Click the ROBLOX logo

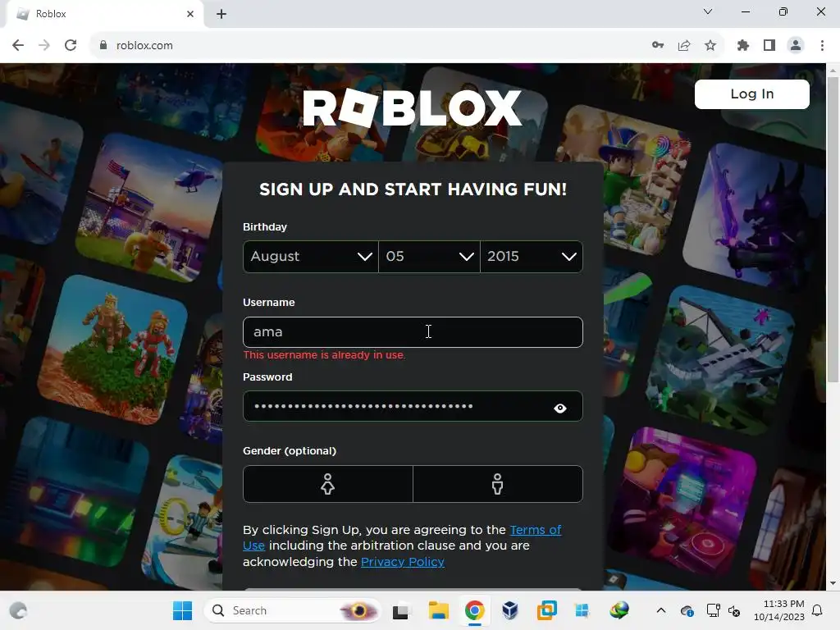[x=412, y=107]
